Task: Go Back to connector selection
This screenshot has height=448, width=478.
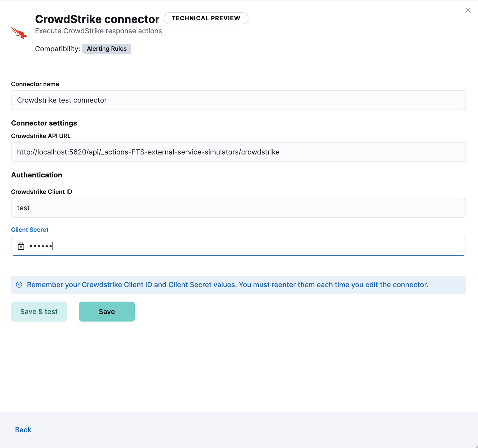Action: coord(23,430)
